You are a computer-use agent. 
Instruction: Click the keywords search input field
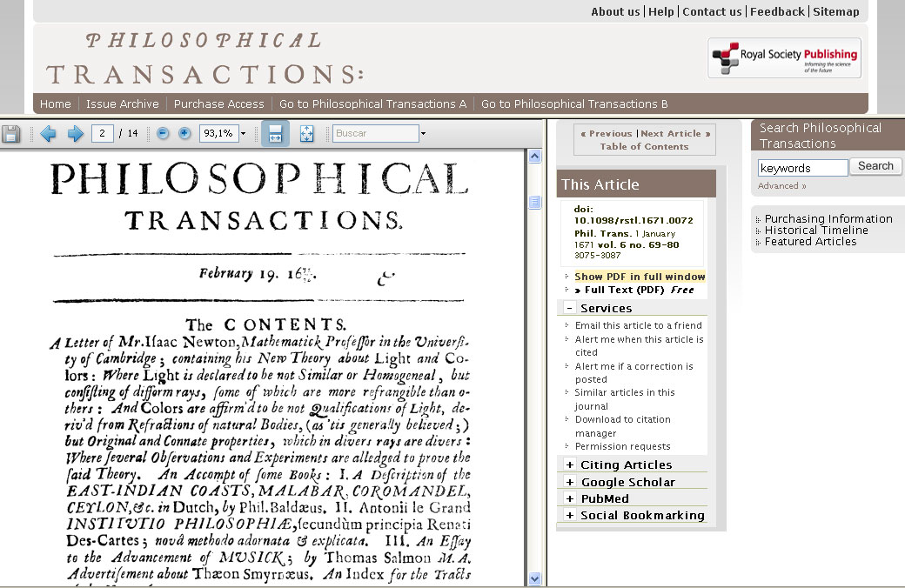pos(802,168)
